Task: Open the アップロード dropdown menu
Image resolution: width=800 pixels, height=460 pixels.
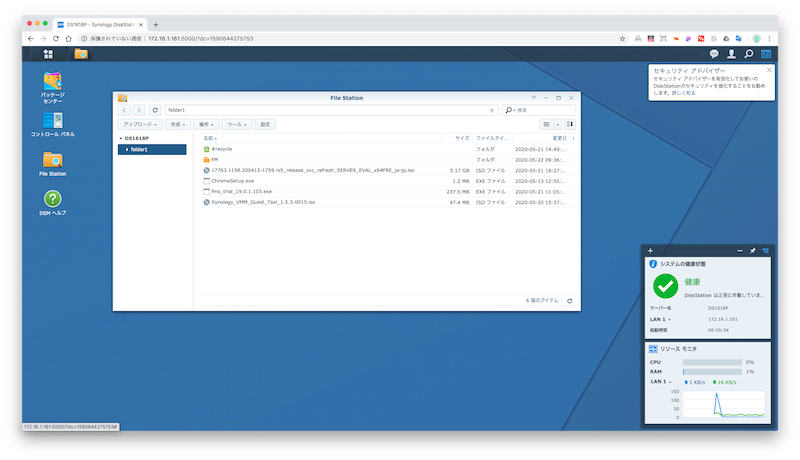Action: 140,124
